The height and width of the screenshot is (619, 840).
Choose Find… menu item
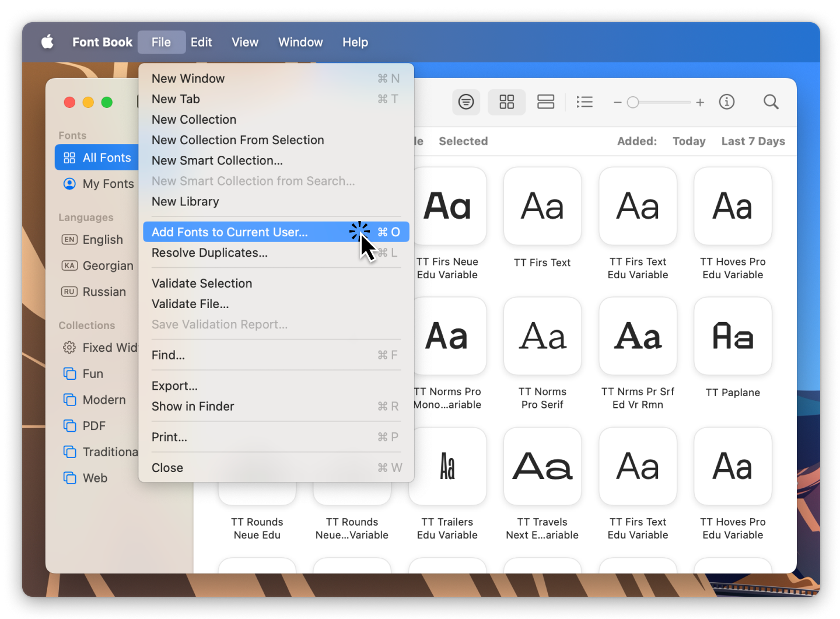tap(276, 355)
